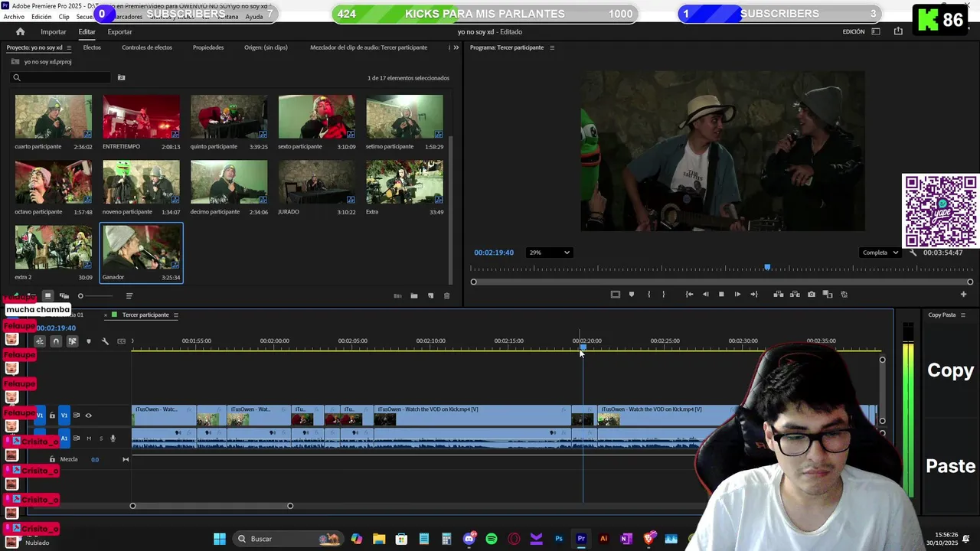Screen dimensions: 980x551
Task: Toggle A1 source patching target
Action: [64, 439]
